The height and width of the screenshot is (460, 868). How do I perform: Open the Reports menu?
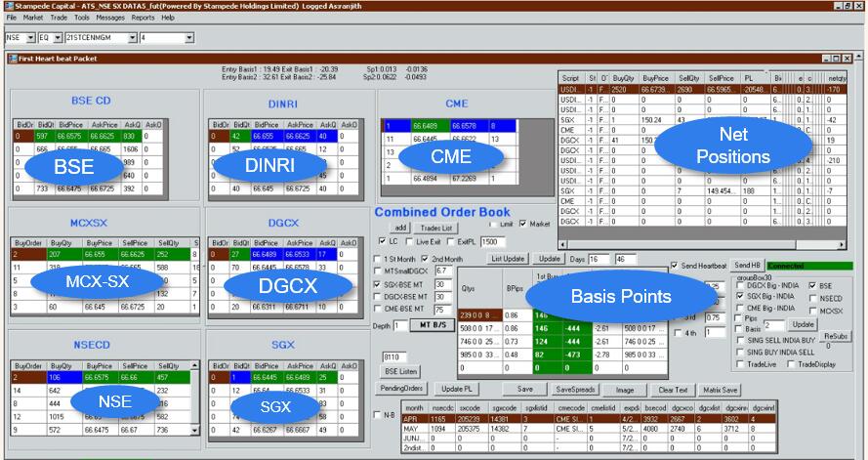pyautogui.click(x=143, y=18)
